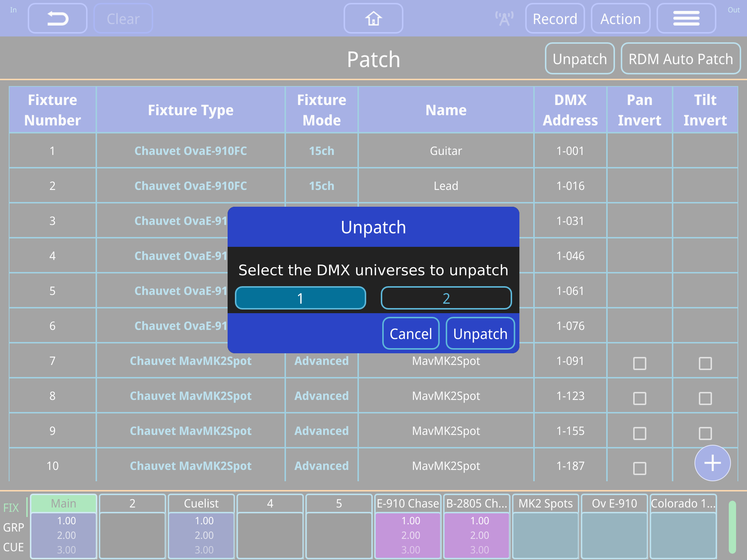Select the CUE tab
Image resolution: width=747 pixels, height=560 pixels.
(13, 547)
